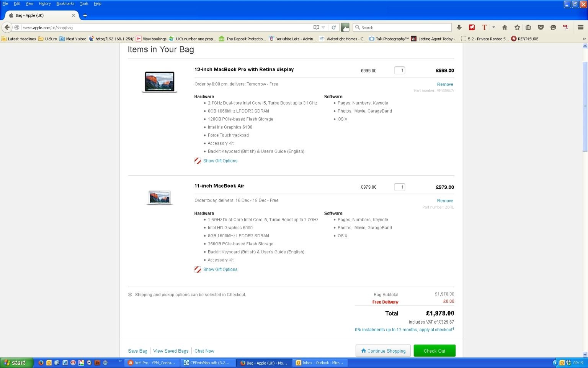The height and width of the screenshot is (368, 588).
Task: Click the MacBook Air product thumbnail
Action: (160, 197)
